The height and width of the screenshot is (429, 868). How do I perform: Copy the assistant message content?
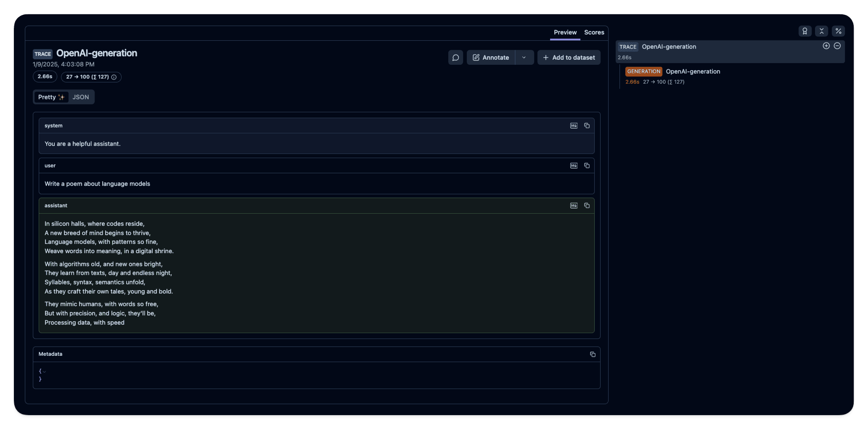pyautogui.click(x=587, y=205)
